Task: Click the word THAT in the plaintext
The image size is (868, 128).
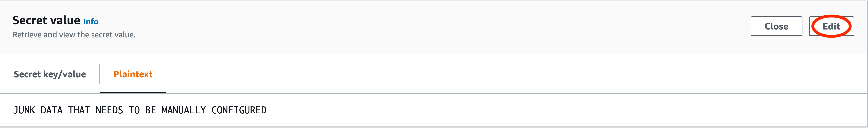Action: (x=79, y=110)
